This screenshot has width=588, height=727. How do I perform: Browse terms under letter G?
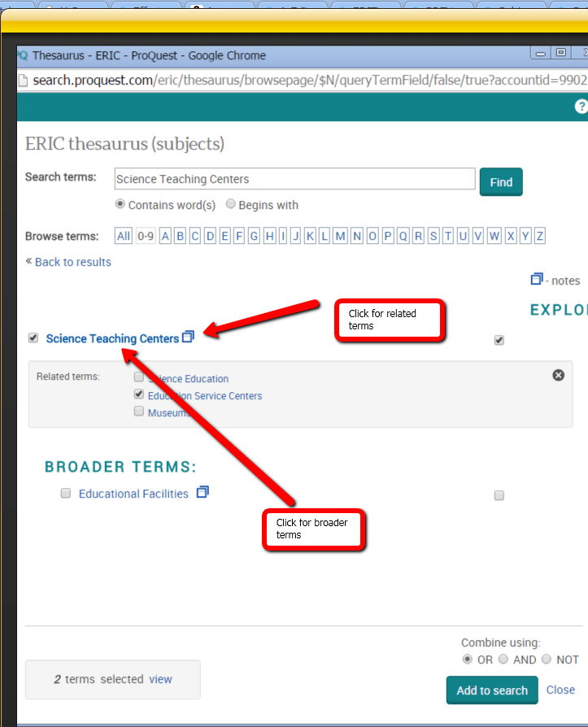coord(254,236)
